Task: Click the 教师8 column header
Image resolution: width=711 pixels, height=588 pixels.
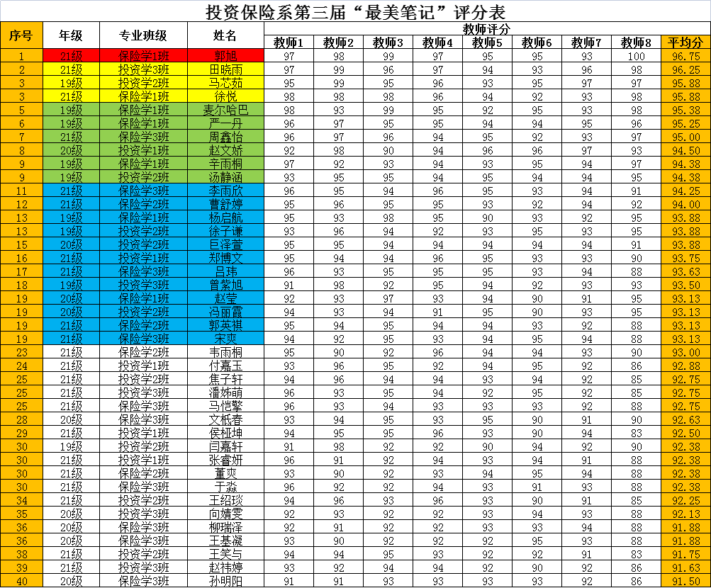Action: (636, 43)
